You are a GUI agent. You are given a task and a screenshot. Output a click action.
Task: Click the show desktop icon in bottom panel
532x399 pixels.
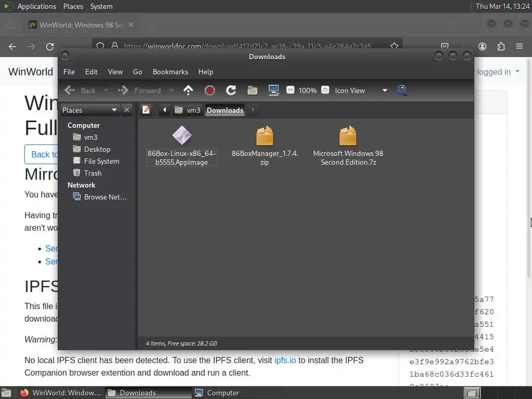[x=6, y=393]
